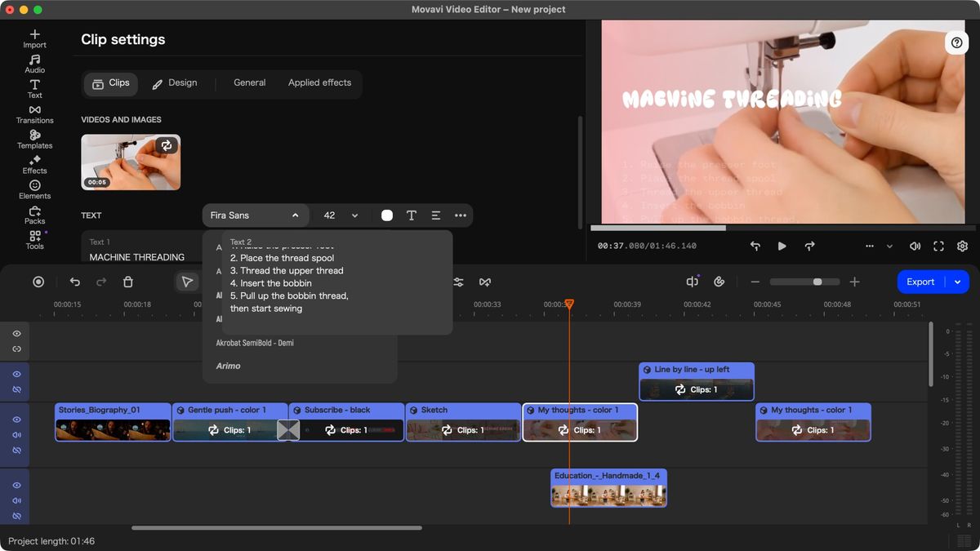This screenshot has width=980, height=551.
Task: Toggle visibility of the top track
Action: [x=16, y=334]
